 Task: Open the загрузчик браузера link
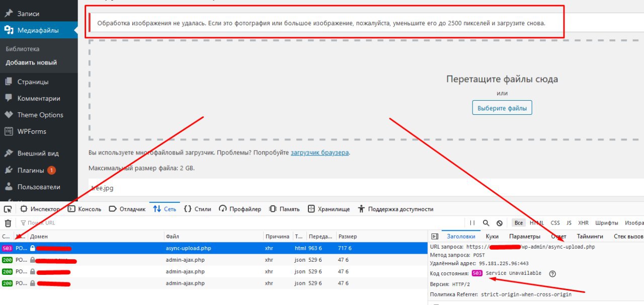[x=319, y=152]
